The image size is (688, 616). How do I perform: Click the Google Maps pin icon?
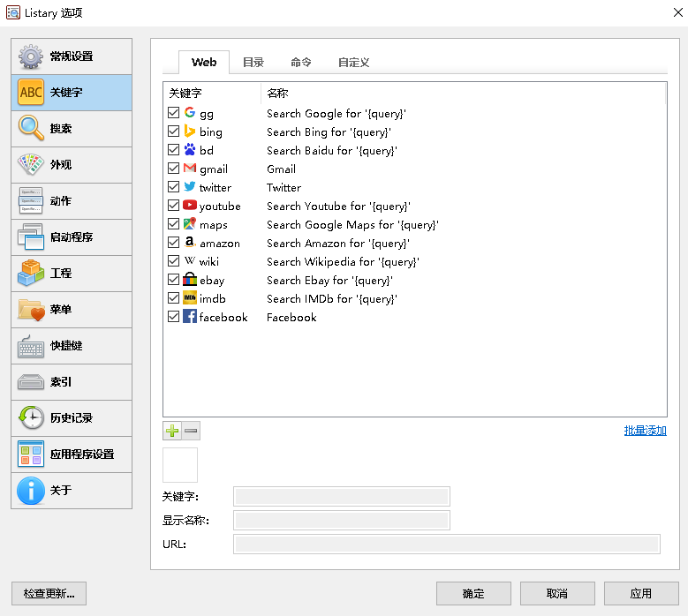[x=190, y=223]
